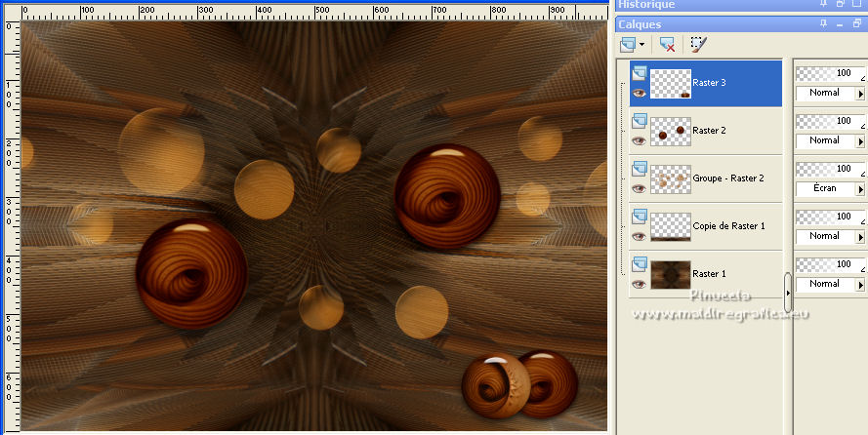Click the layer type icon of Copie de Raster 1
This screenshot has width=868, height=435.
[640, 217]
